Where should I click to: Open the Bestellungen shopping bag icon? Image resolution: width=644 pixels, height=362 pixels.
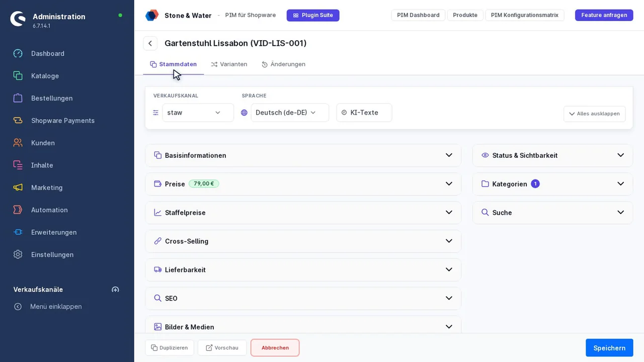coord(18,98)
